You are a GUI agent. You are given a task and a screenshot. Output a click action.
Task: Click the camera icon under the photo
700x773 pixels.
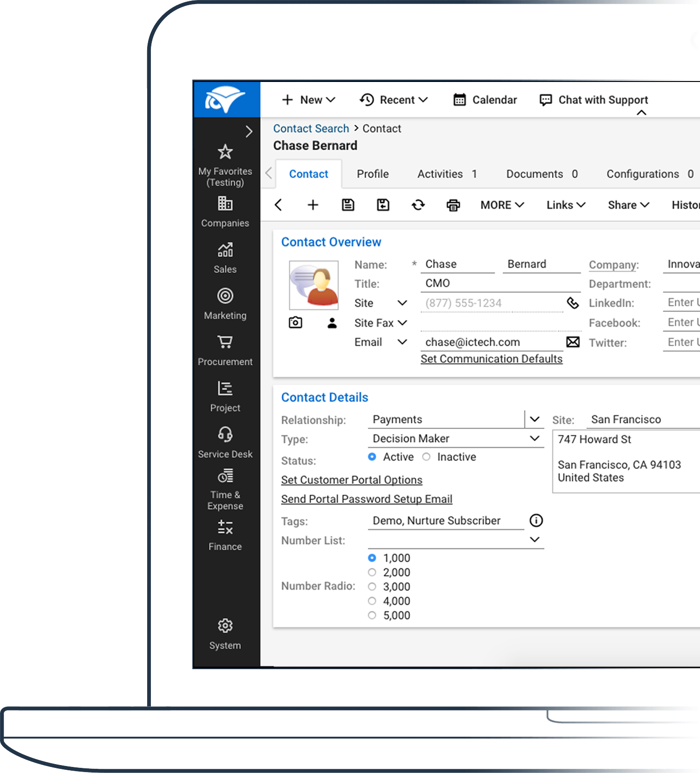point(295,322)
